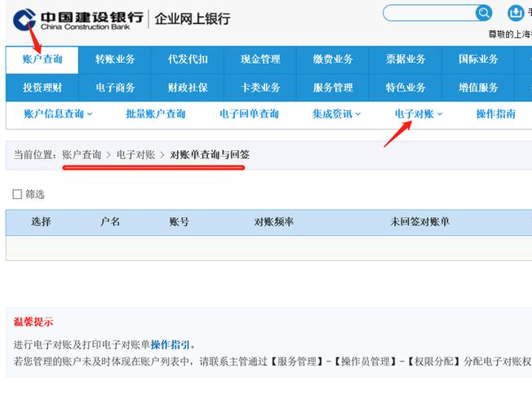Focus the top search input field
This screenshot has height=408, width=532.
tap(429, 13)
